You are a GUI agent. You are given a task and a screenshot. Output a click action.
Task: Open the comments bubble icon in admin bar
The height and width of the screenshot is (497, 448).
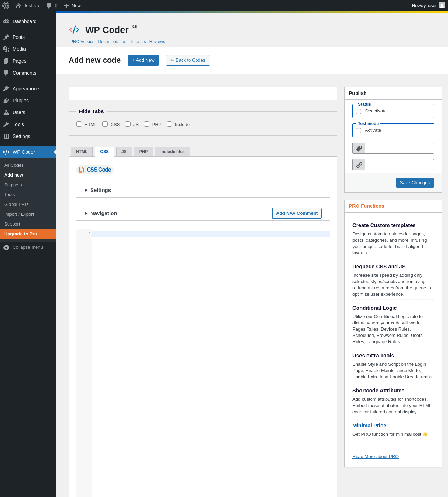pyautogui.click(x=49, y=6)
